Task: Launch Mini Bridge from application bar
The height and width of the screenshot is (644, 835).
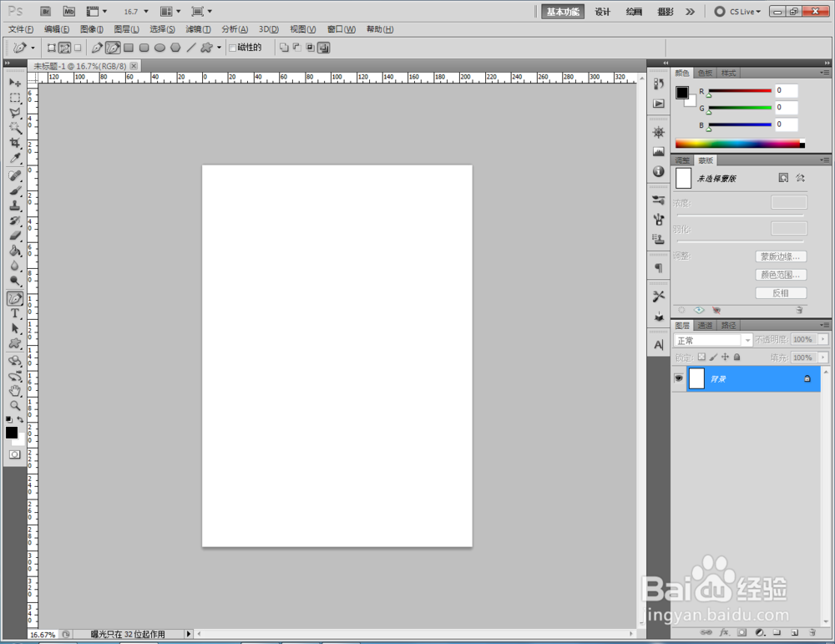Action: [x=69, y=11]
